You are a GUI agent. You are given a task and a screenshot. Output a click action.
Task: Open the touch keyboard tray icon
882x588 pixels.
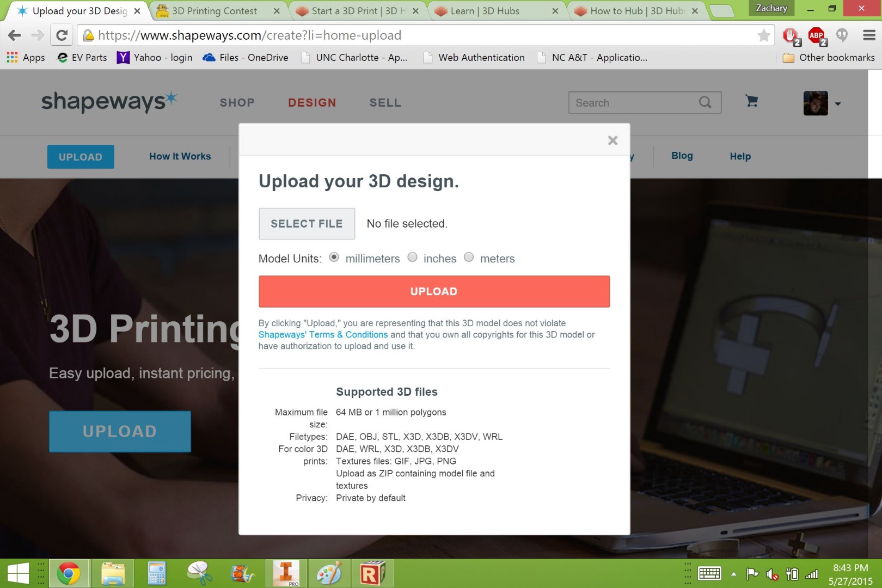coord(709,574)
